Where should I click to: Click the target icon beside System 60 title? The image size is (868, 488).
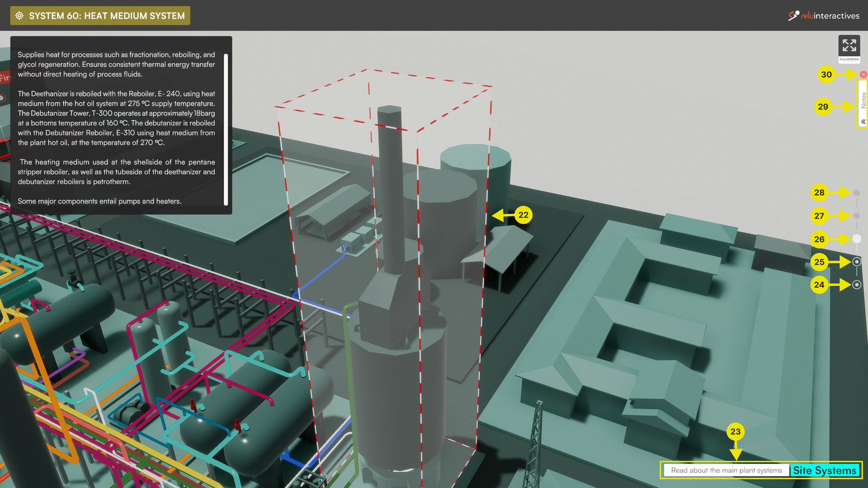pos(20,16)
